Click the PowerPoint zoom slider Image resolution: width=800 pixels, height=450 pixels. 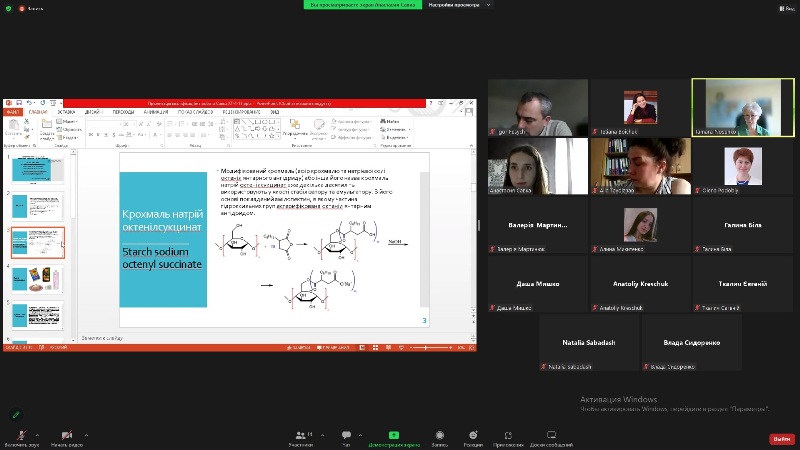click(x=430, y=347)
